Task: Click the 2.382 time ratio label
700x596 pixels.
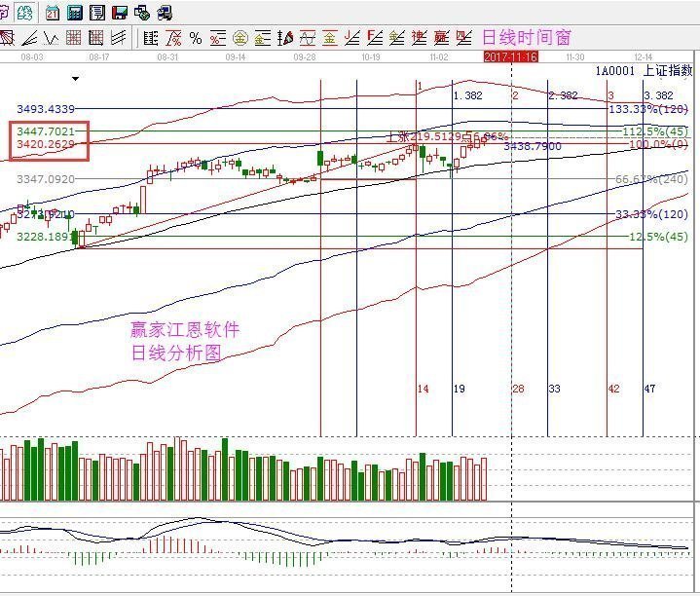Action: point(563,95)
